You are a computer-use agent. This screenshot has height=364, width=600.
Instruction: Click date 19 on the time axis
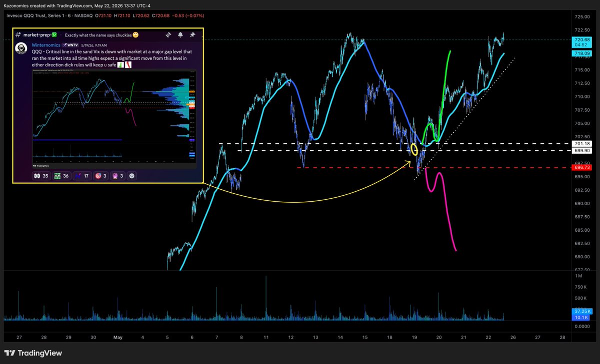tap(414, 337)
